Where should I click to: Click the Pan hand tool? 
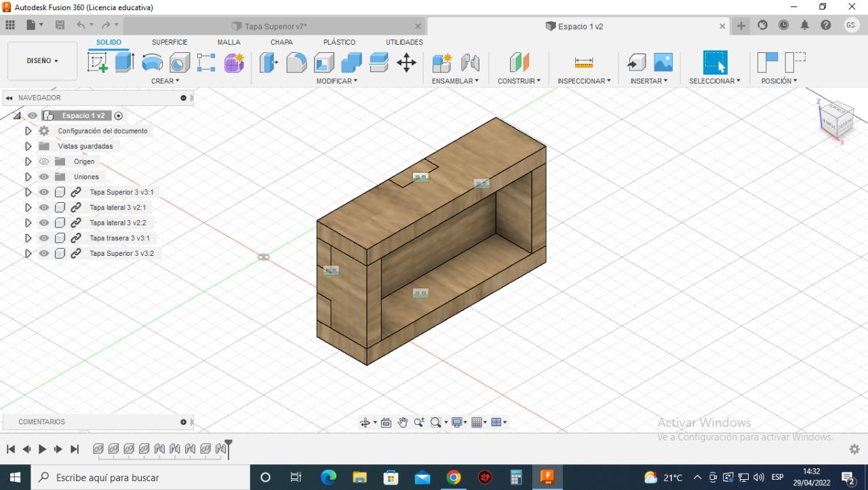point(403,422)
